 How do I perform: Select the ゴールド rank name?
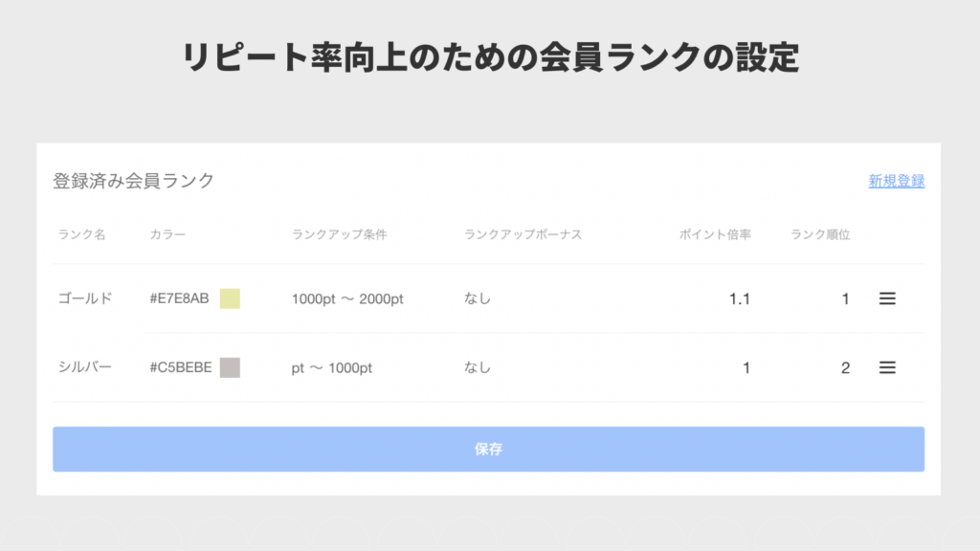tap(85, 298)
